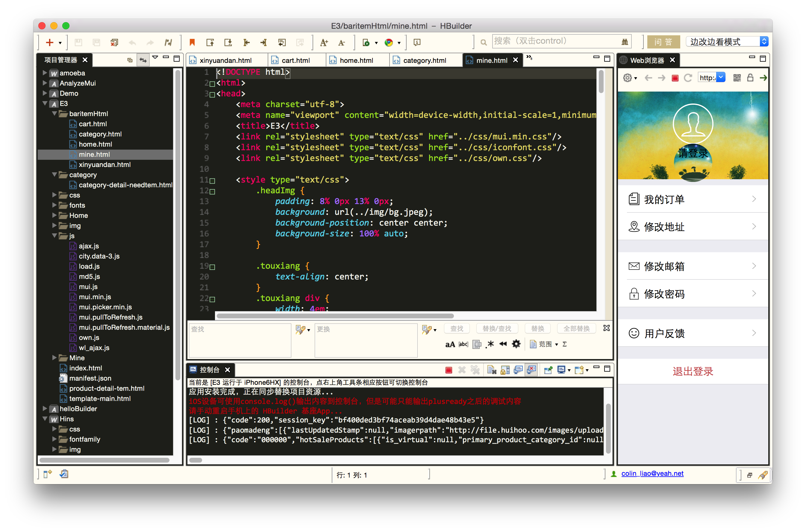Click the editor horizontal scrollbar
The width and height of the screenshot is (806, 532).
click(x=335, y=316)
